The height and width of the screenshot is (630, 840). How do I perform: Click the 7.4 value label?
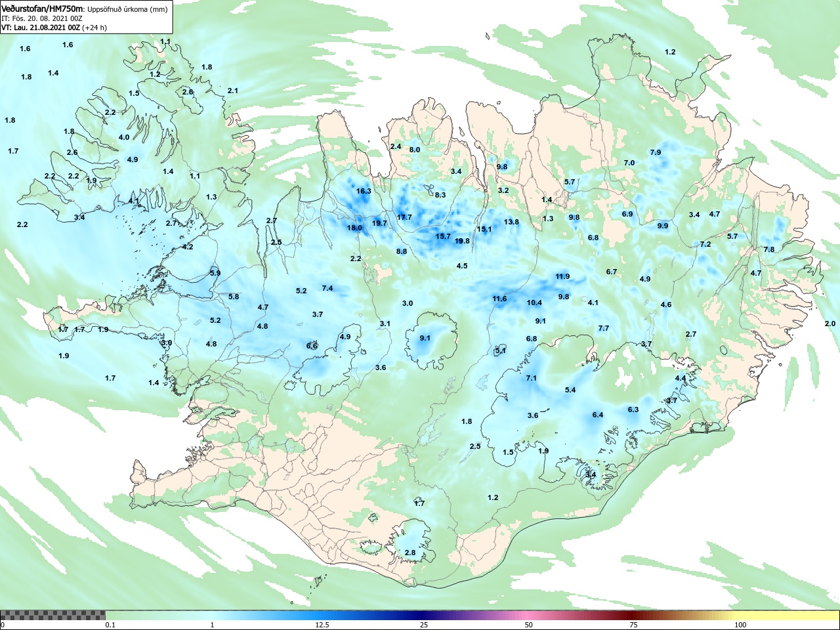coord(327,288)
